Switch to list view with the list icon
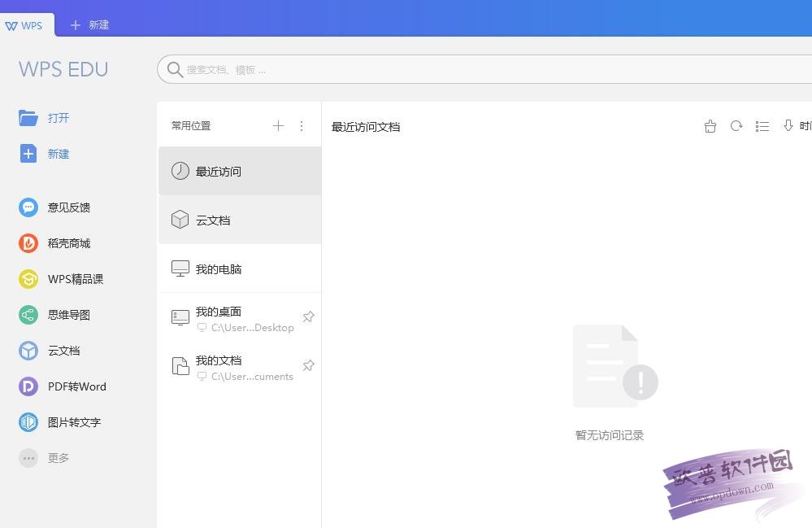812x528 pixels. [762, 126]
